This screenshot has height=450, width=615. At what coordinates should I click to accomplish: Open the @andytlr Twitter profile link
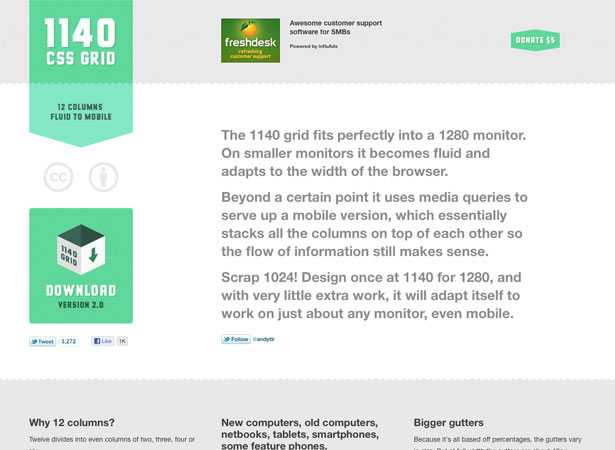pyautogui.click(x=264, y=339)
